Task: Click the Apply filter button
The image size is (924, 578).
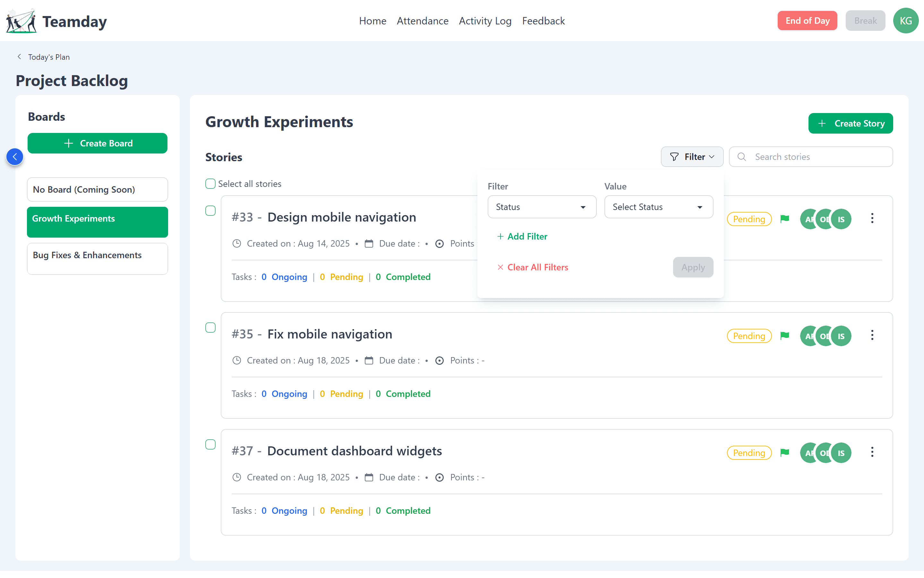Action: click(693, 267)
